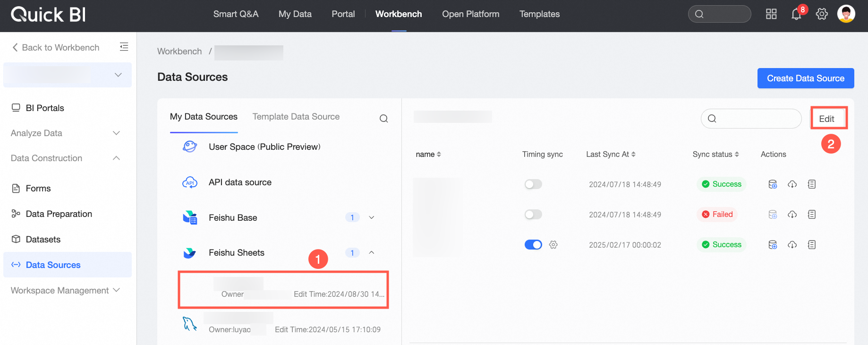868x345 pixels.
Task: Click download icon in first table row
Action: [792, 184]
